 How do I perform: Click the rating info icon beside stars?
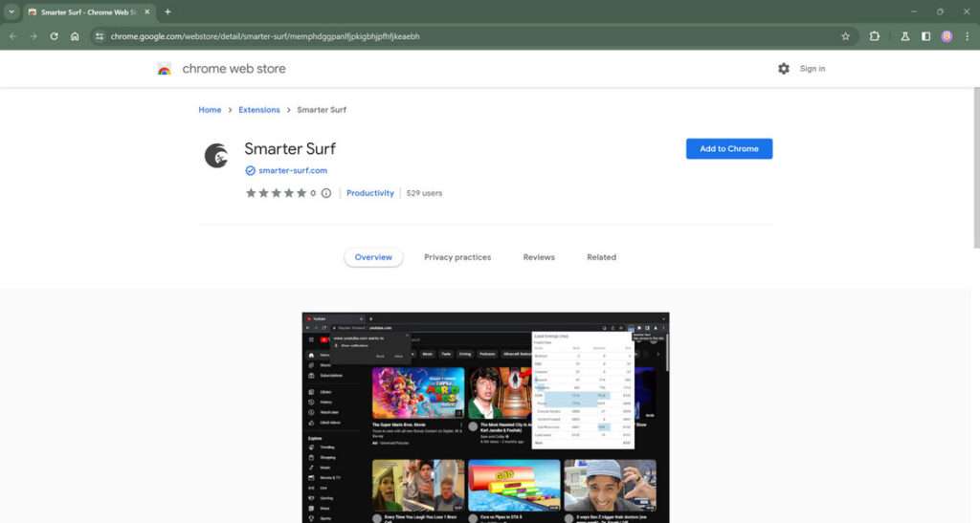point(326,193)
